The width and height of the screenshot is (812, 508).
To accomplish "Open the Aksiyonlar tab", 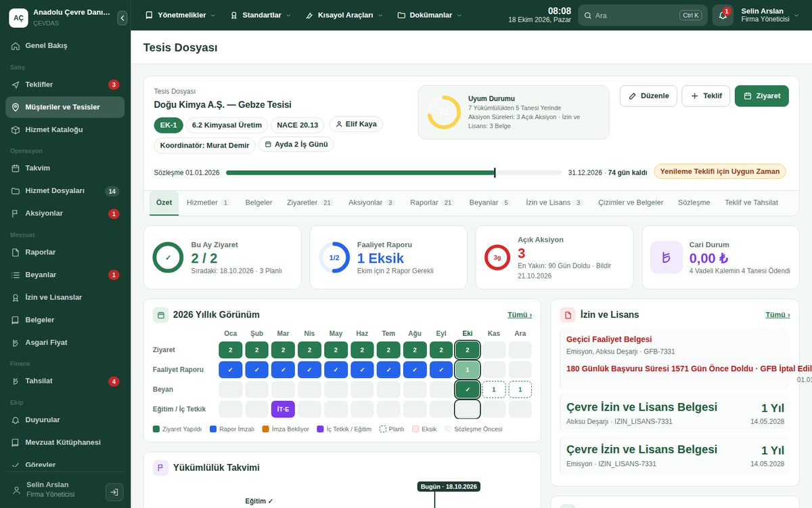I will pyautogui.click(x=371, y=203).
